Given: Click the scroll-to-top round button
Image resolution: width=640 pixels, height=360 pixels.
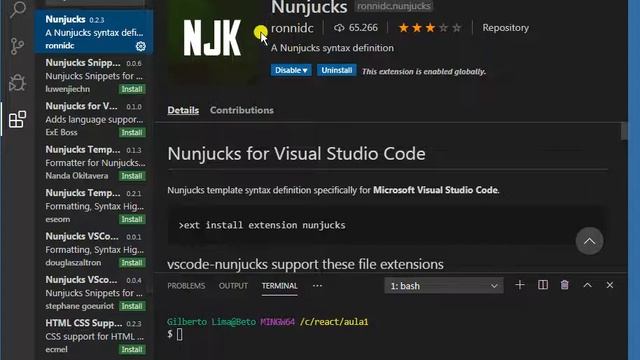Looking at the screenshot, I should click(x=589, y=241).
